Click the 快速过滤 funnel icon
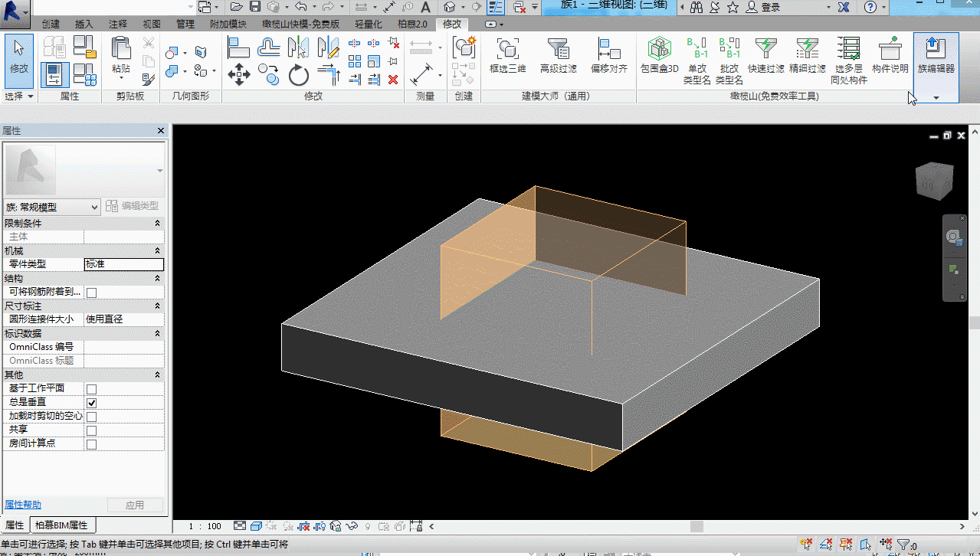This screenshot has height=556, width=980. click(766, 49)
